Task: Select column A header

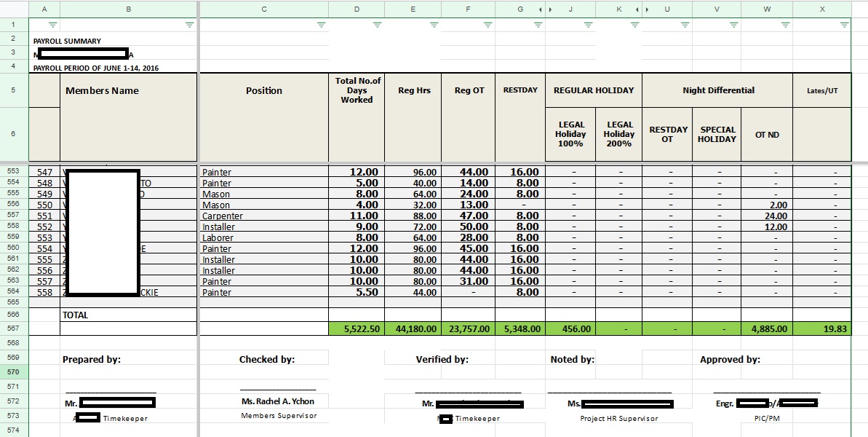Action: click(44, 9)
